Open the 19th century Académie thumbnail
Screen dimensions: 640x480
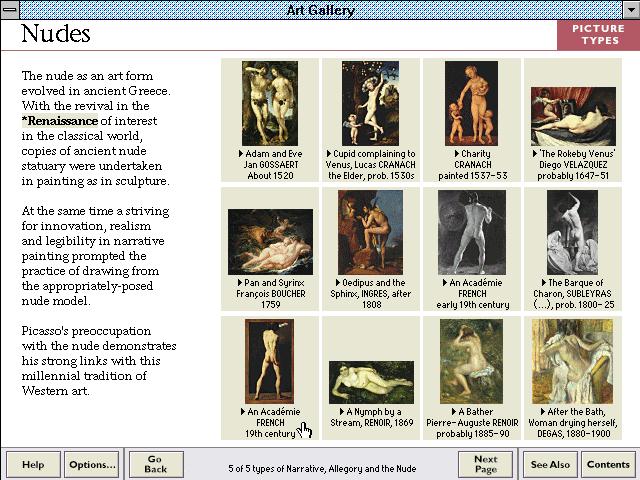[x=269, y=362]
